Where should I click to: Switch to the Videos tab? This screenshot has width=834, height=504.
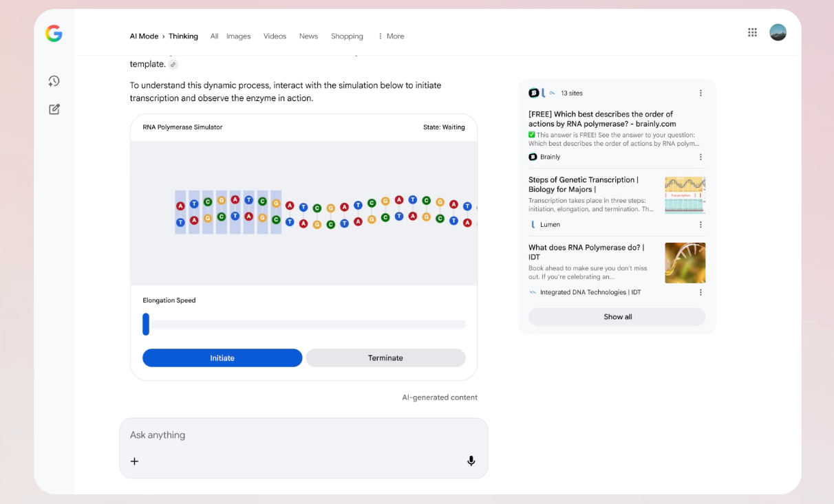coord(275,36)
